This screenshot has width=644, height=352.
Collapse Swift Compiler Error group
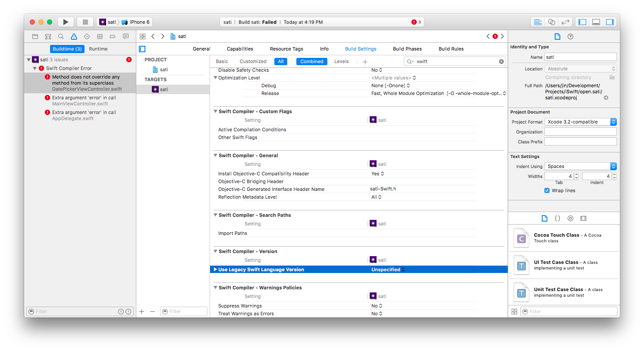pos(35,68)
